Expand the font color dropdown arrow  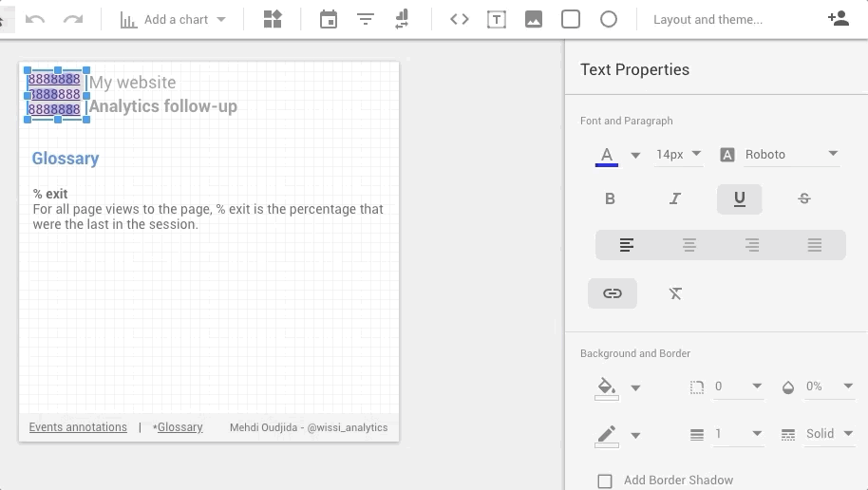click(635, 155)
